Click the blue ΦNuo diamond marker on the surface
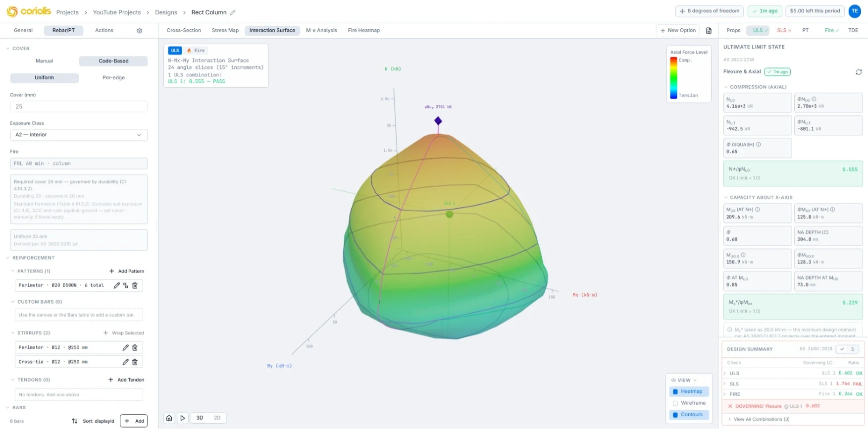This screenshot has width=868, height=438. (x=438, y=121)
